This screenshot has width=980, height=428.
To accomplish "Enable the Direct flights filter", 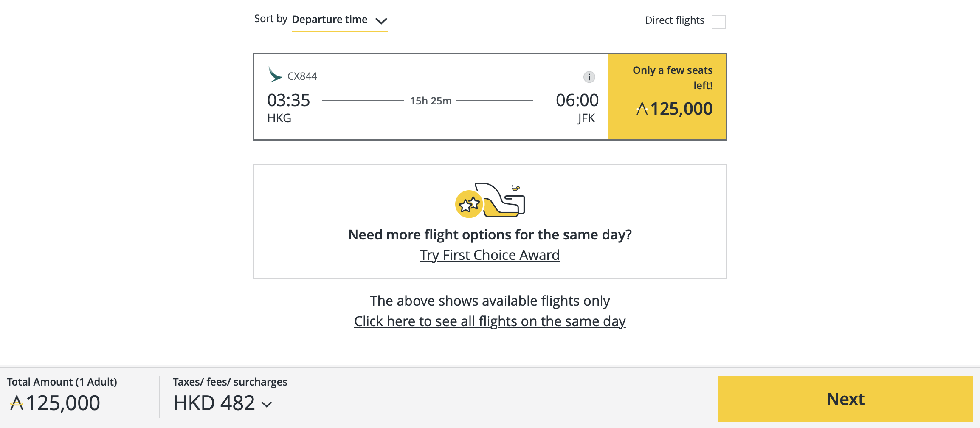I will pyautogui.click(x=718, y=22).
